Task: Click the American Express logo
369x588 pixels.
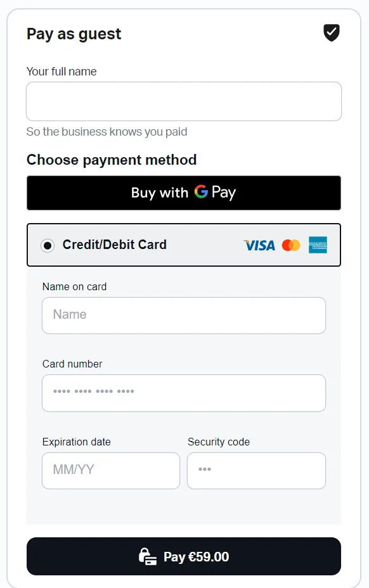Action: coord(318,245)
